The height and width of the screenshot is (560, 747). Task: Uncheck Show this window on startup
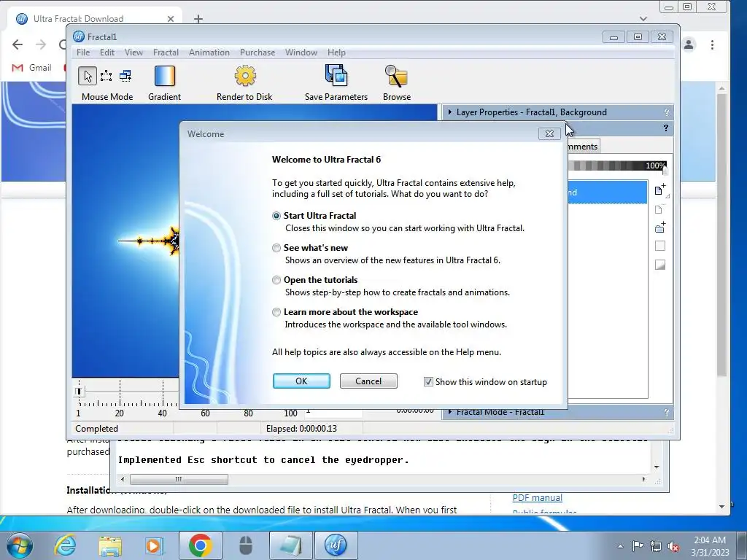pyautogui.click(x=428, y=382)
